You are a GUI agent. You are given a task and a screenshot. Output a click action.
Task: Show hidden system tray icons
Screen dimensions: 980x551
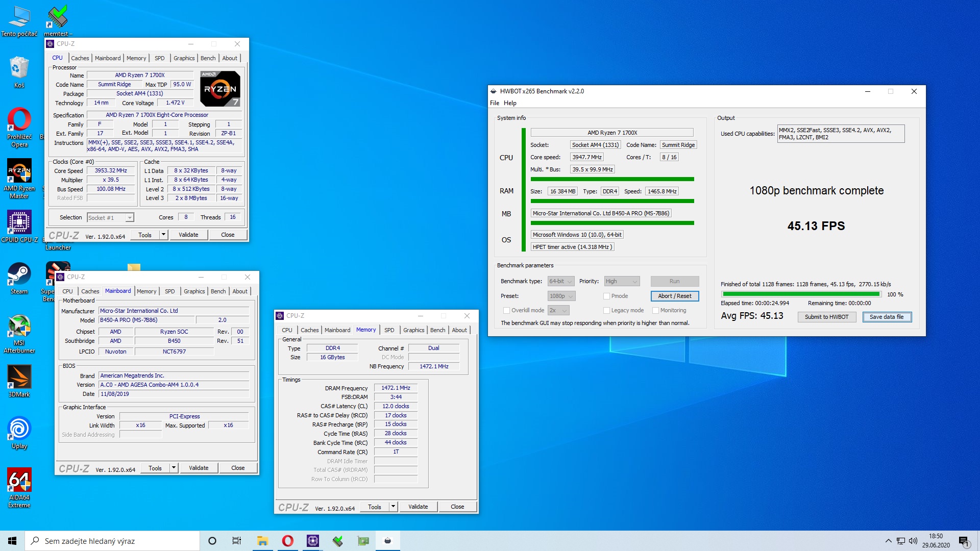(x=889, y=541)
